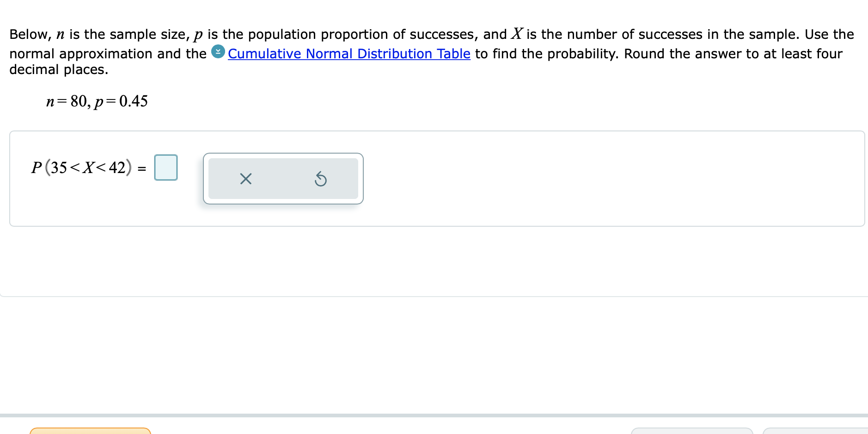Image resolution: width=868 pixels, height=434 pixels.
Task: Click the gray strip separating question and navigation
Action: pyautogui.click(x=434, y=415)
